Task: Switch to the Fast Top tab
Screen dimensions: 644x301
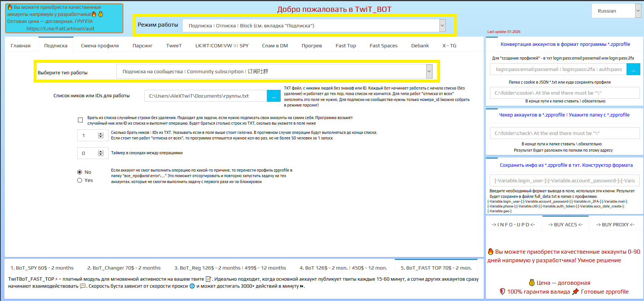Action: tap(346, 46)
